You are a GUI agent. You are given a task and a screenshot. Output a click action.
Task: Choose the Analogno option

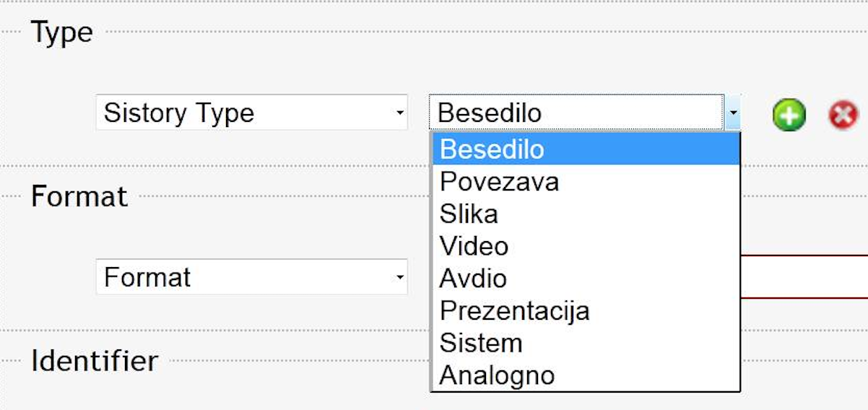tap(585, 375)
